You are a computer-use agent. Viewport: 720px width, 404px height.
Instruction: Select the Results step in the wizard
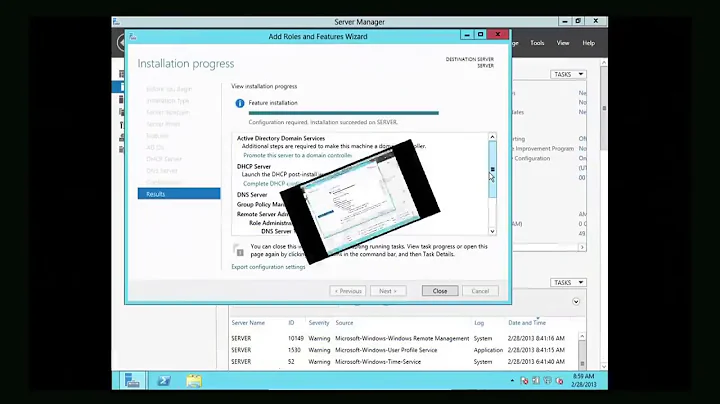tap(179, 194)
